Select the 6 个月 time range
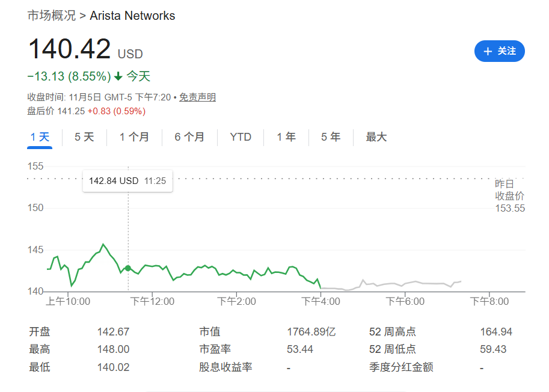This screenshot has height=392, width=549. pos(190,137)
